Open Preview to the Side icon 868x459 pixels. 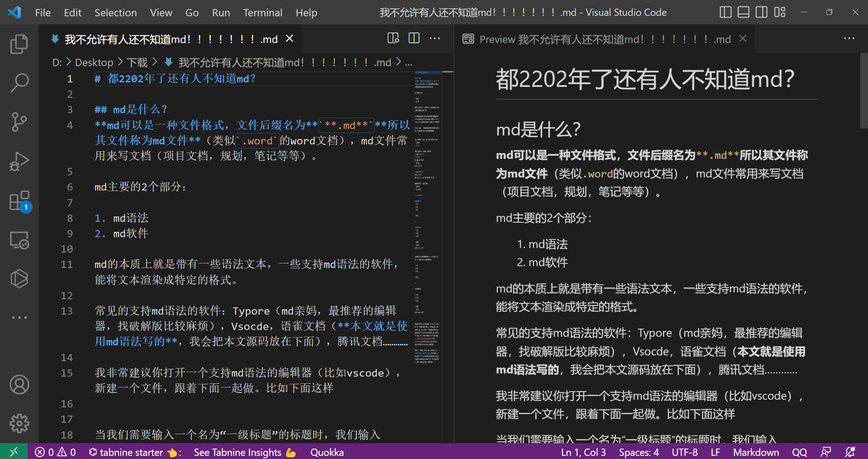tap(394, 38)
